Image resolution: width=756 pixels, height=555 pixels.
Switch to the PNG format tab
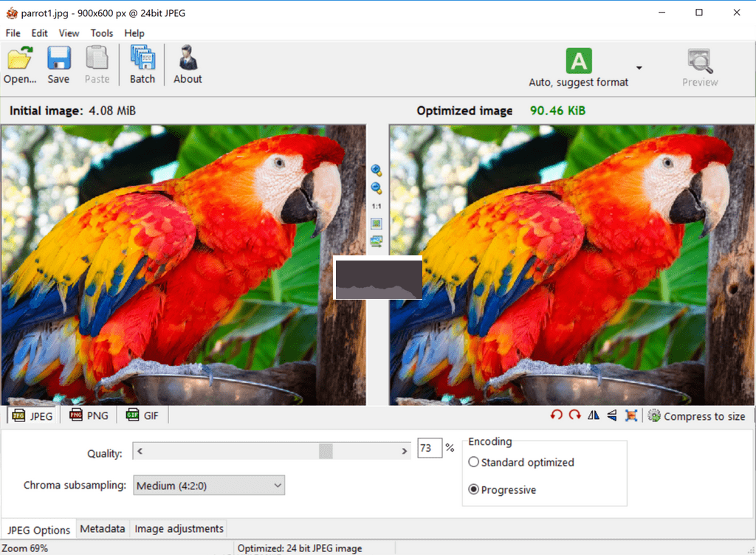(89, 416)
